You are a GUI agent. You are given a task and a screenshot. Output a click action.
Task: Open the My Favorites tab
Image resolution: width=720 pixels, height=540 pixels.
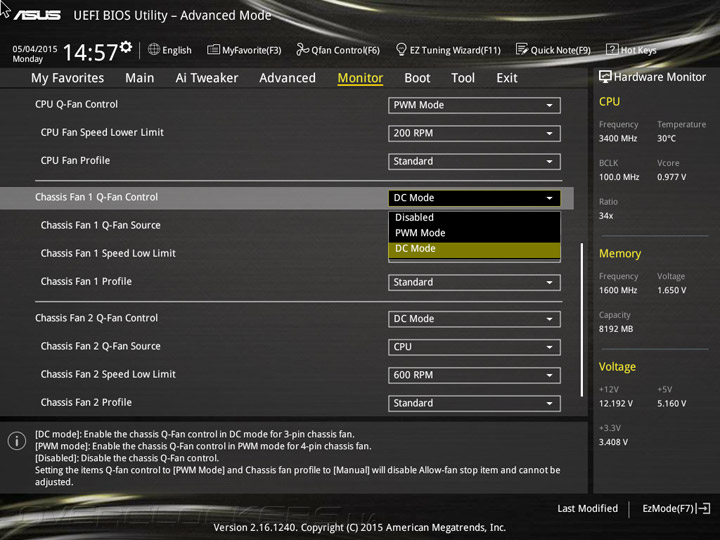[x=68, y=78]
